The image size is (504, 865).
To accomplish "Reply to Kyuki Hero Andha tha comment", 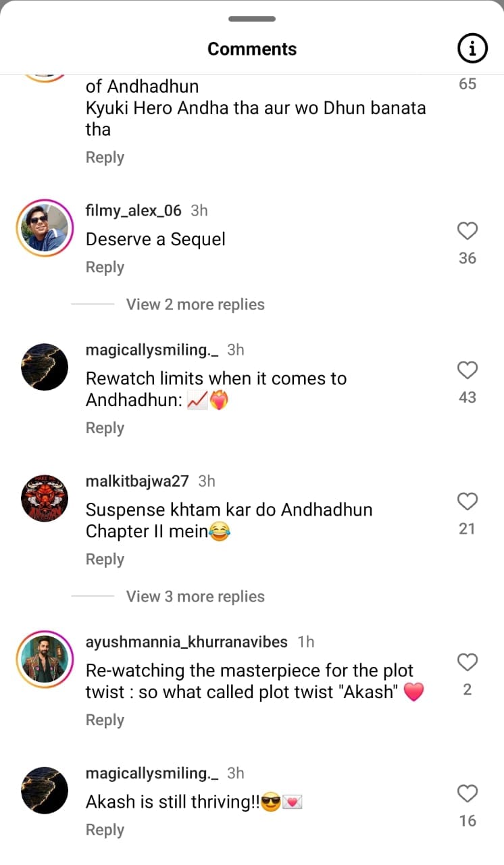I will tap(105, 157).
